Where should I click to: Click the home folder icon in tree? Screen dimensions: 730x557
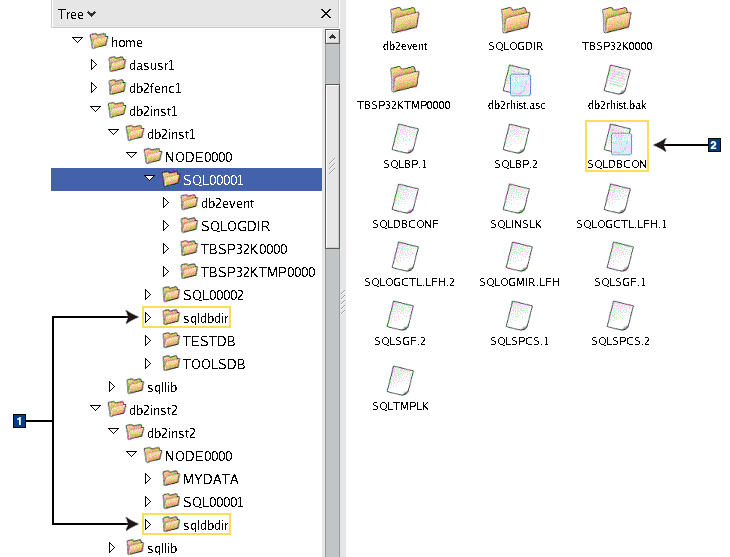[98, 41]
